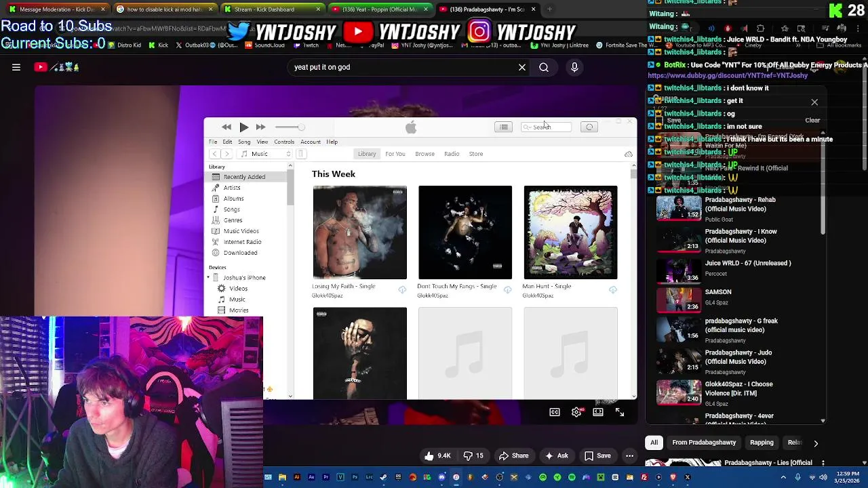The image size is (868, 488).
Task: Open the iTunes File menu
Action: pyautogui.click(x=213, y=142)
